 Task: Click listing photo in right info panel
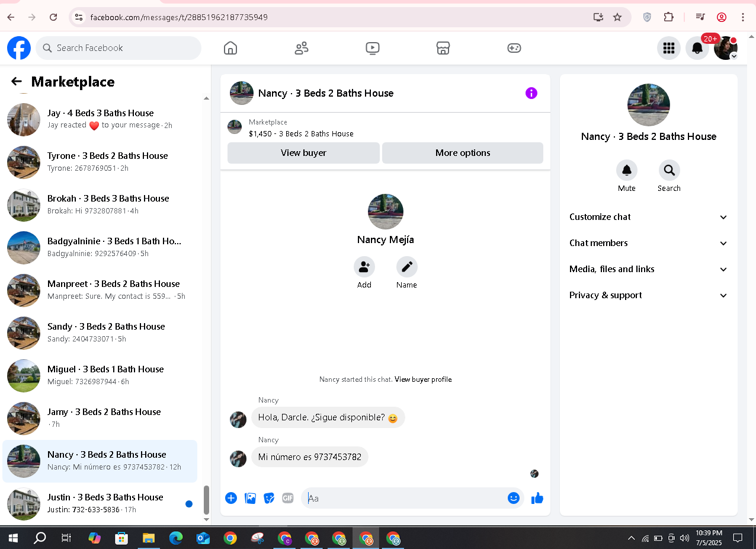(x=649, y=105)
